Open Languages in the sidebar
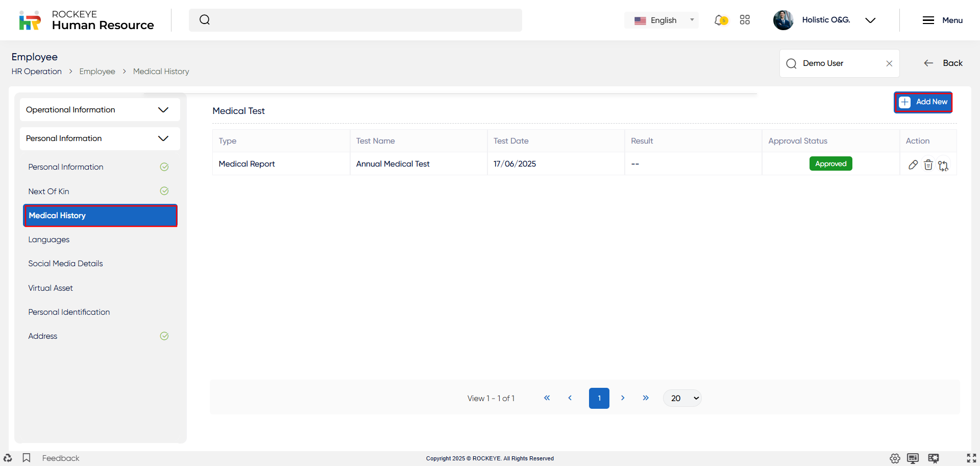The image size is (980, 466). [48, 240]
